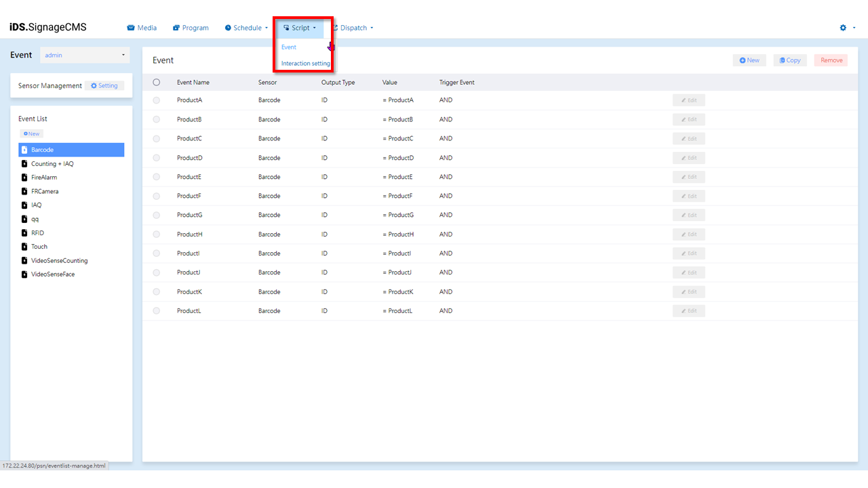Click the Touch event list file icon
Viewport: 868px width, 488px height.
point(24,247)
